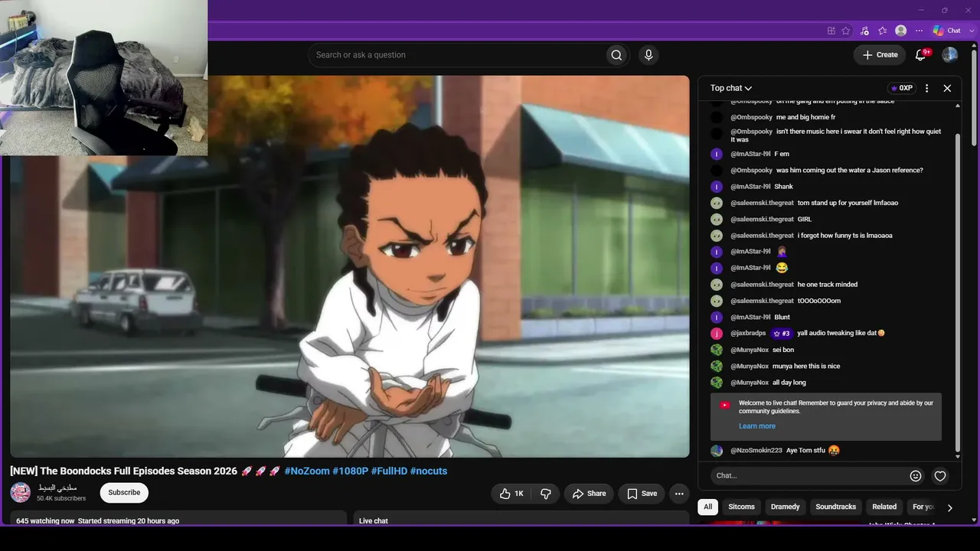Click the 'Live chat' section heading

click(374, 521)
